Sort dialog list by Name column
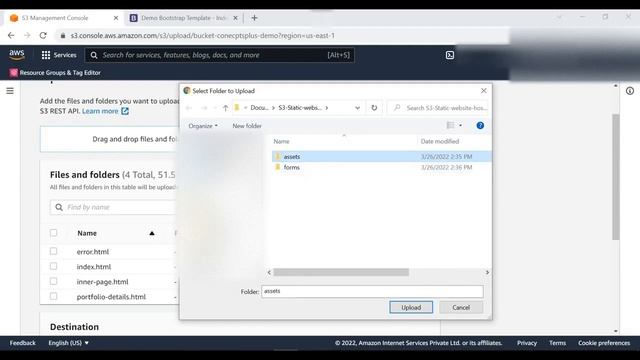The width and height of the screenshot is (640, 360). pos(282,141)
